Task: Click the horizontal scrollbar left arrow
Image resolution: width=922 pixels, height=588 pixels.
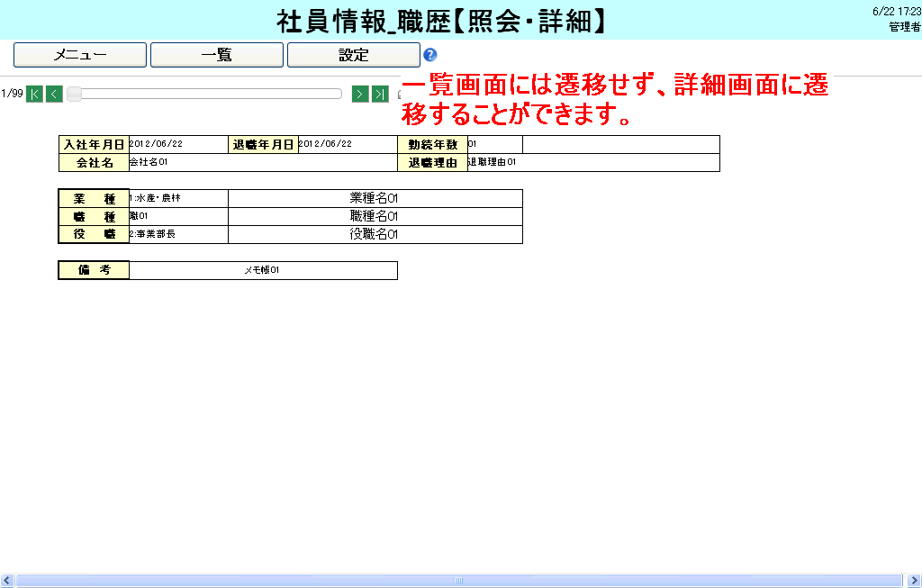Action: tap(7, 581)
